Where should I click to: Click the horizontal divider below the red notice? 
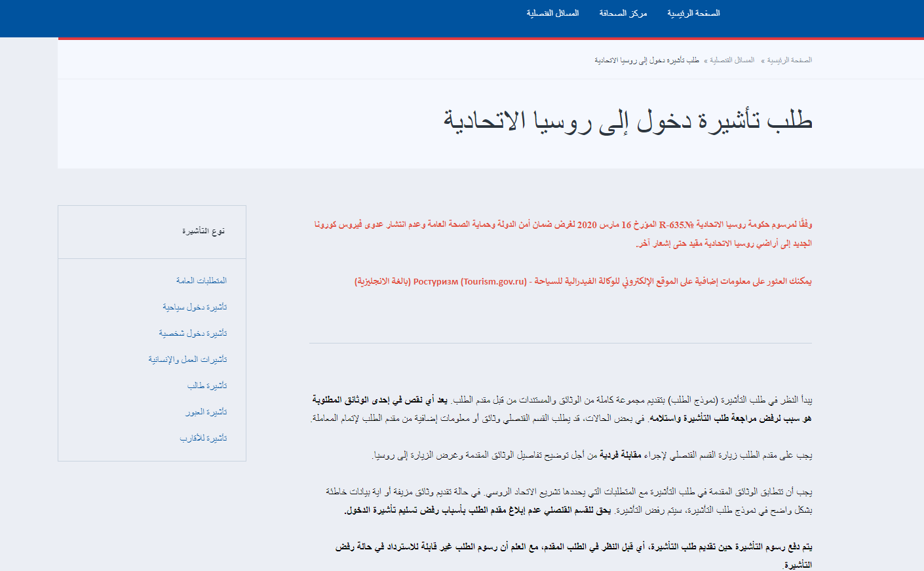pos(560,343)
